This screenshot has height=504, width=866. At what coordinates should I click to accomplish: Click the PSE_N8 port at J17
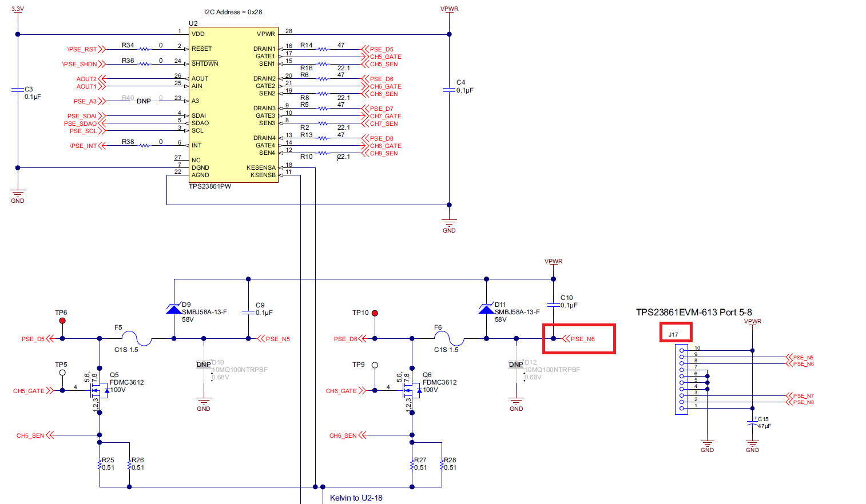[x=800, y=402]
